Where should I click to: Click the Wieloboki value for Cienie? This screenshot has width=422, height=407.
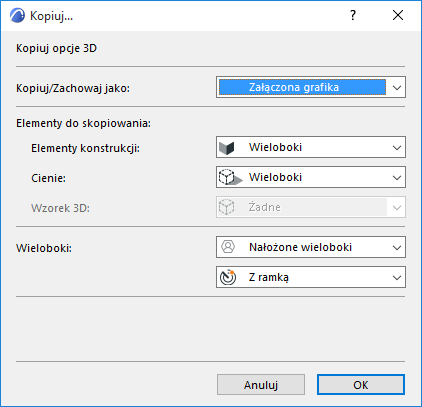click(275, 177)
